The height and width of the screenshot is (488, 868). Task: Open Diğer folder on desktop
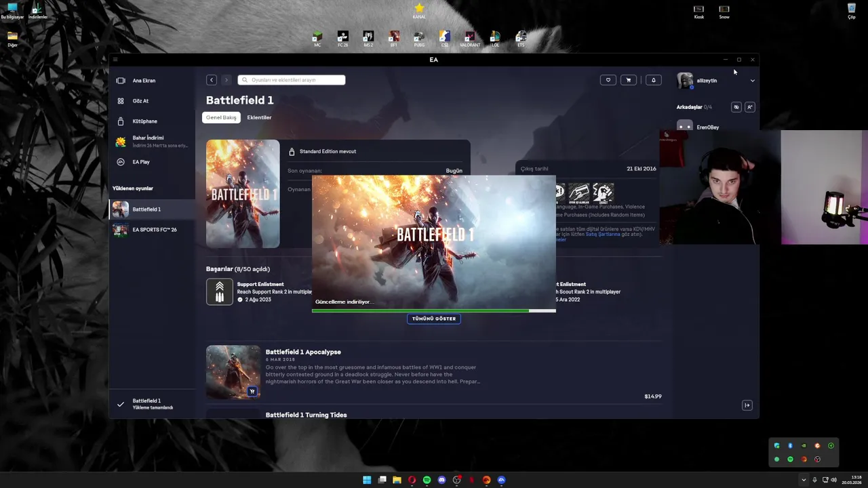click(x=12, y=39)
